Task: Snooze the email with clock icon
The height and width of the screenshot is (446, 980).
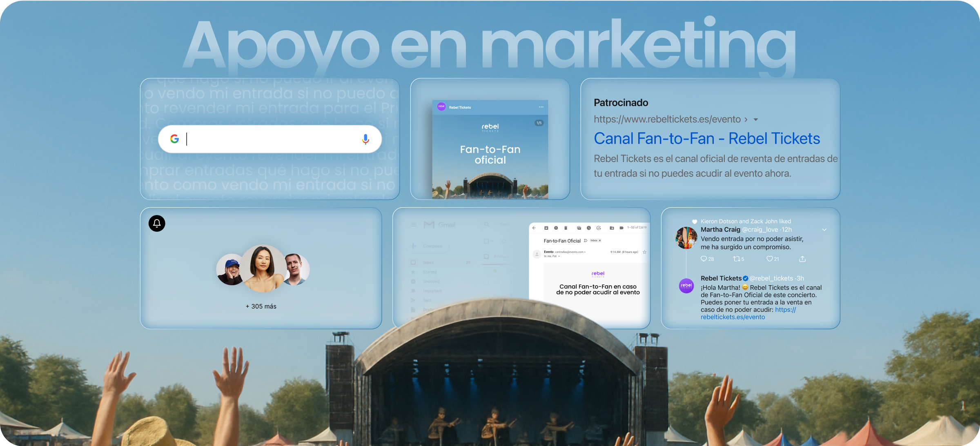Action: click(588, 228)
